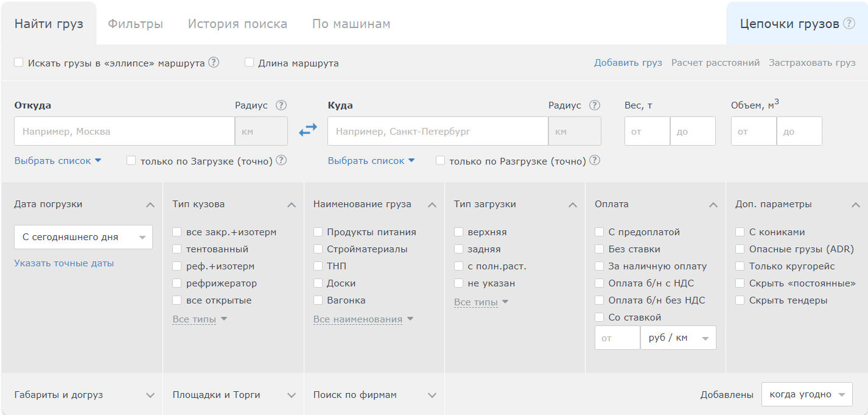This screenshot has width=868, height=415.
Task: Click help icon next to Куда Радиус
Action: pos(595,105)
